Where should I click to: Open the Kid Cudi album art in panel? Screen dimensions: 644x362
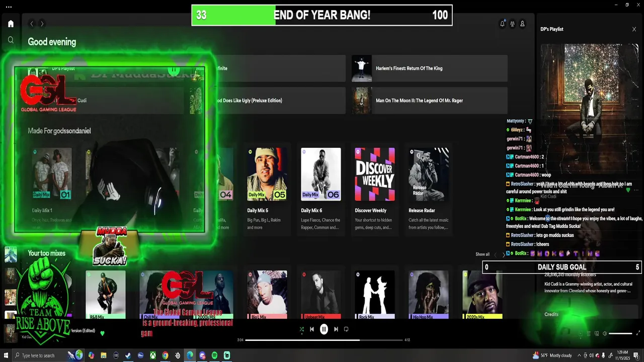click(x=590, y=108)
